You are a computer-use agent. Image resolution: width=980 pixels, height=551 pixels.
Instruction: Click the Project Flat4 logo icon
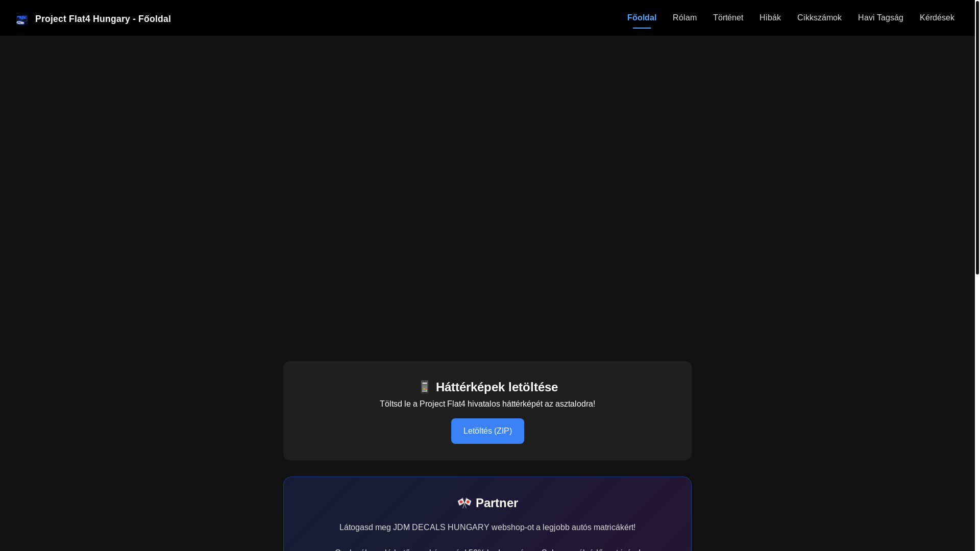(x=21, y=19)
